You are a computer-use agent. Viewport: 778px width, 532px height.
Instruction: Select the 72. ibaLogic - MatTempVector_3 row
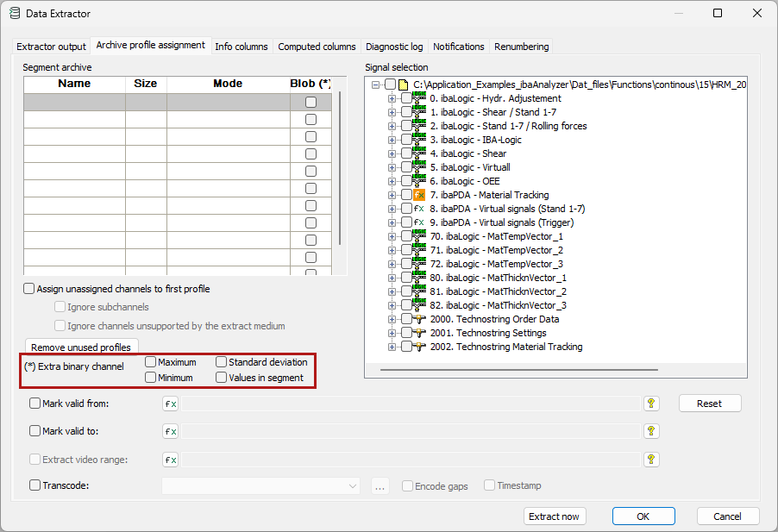tap(497, 264)
